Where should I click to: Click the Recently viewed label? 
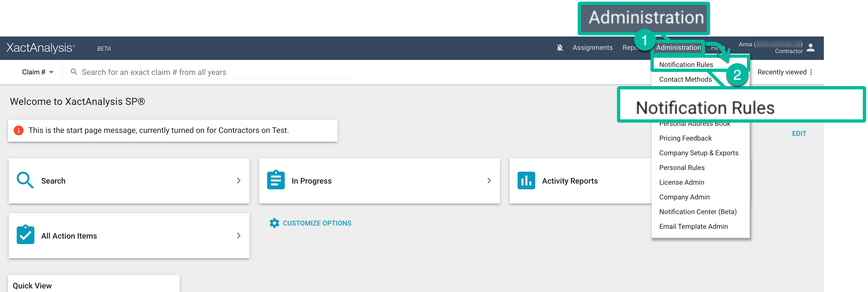[782, 72]
